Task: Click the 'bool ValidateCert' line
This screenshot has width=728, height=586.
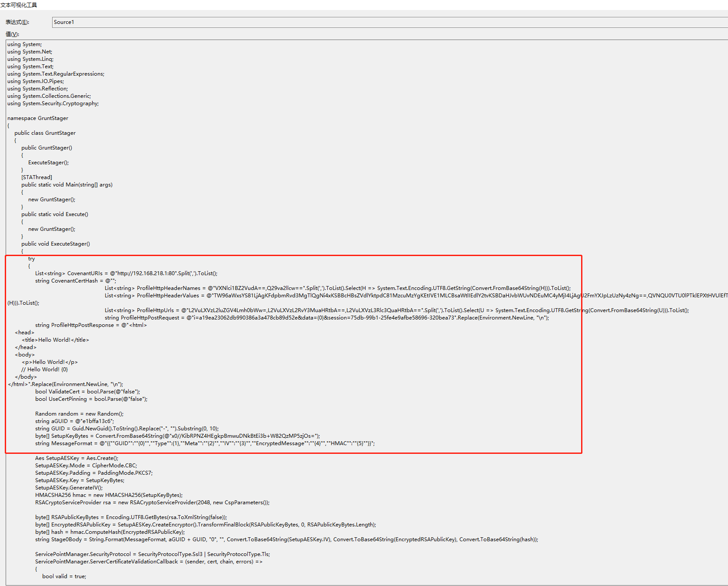Action: (x=88, y=392)
